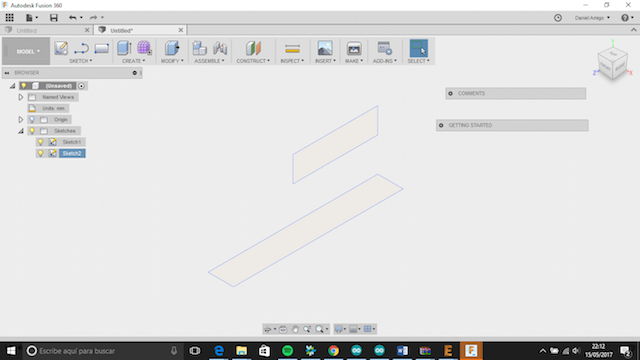Viewport: 640px width, 360px height.
Task: Open the data panel grid icon
Action: (9, 18)
